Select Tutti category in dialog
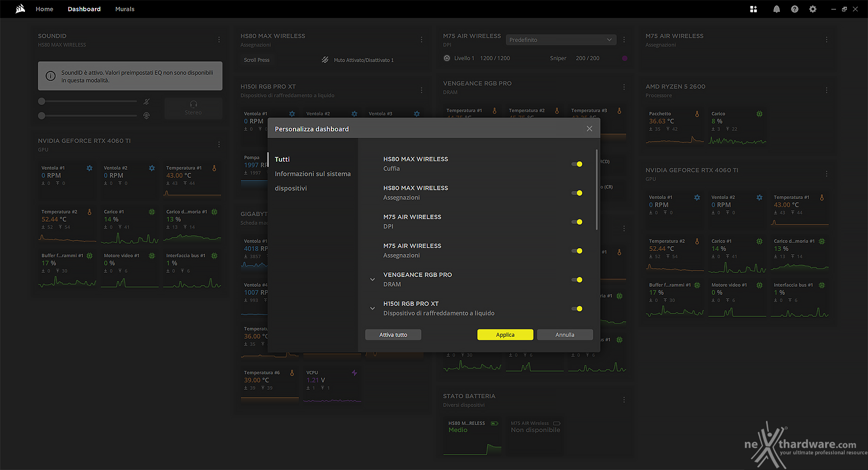This screenshot has width=868, height=470. point(282,159)
